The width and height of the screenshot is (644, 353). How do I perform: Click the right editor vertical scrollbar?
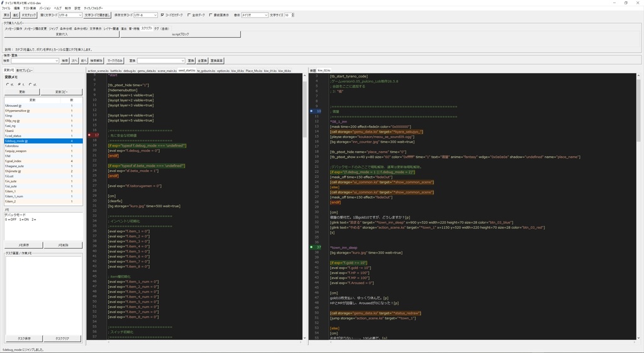(x=638, y=206)
